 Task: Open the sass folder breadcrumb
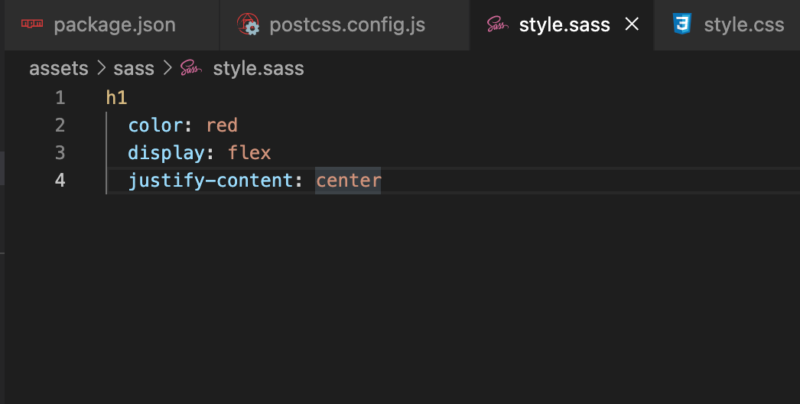(134, 68)
